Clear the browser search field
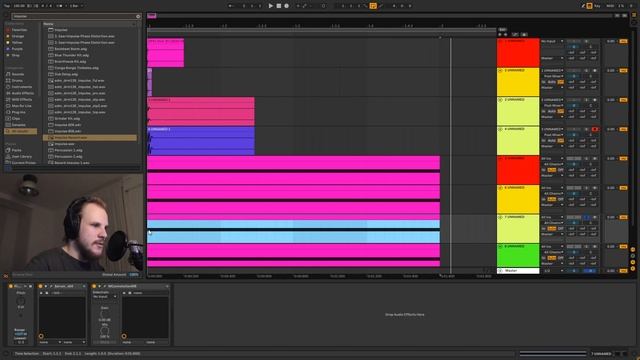The width and height of the screenshot is (640, 360). [138, 16]
